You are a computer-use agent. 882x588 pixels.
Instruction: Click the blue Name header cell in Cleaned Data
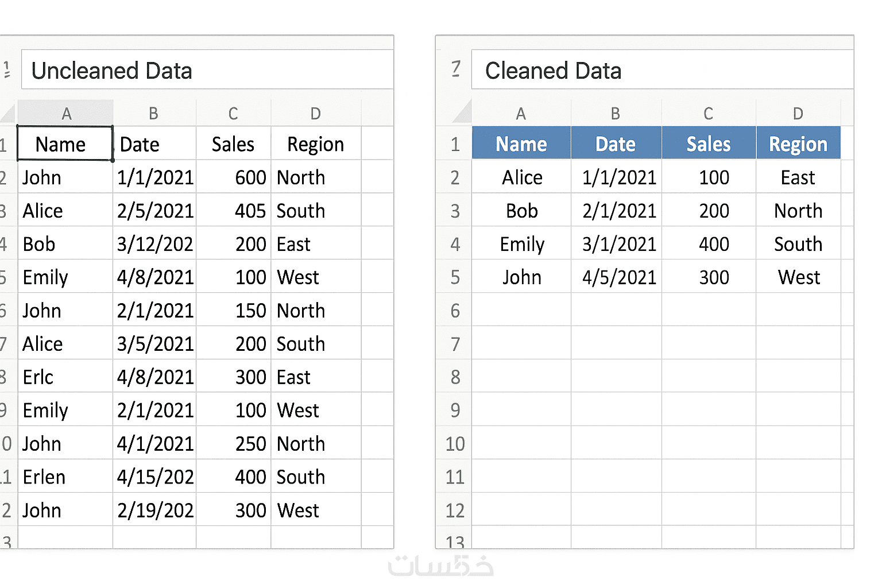click(521, 144)
